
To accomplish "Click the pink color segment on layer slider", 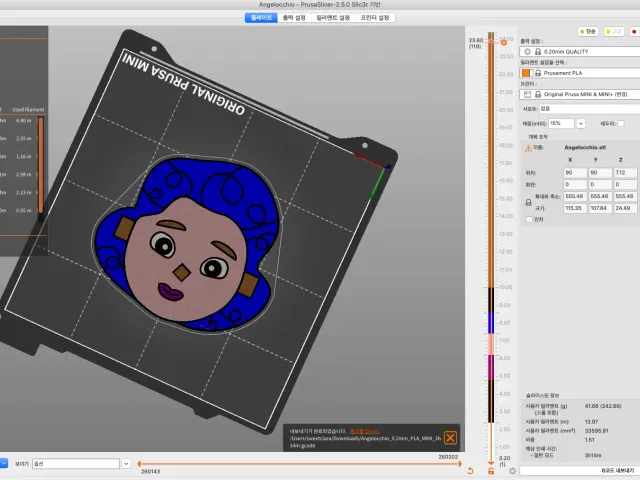I will pyautogui.click(x=491, y=344).
